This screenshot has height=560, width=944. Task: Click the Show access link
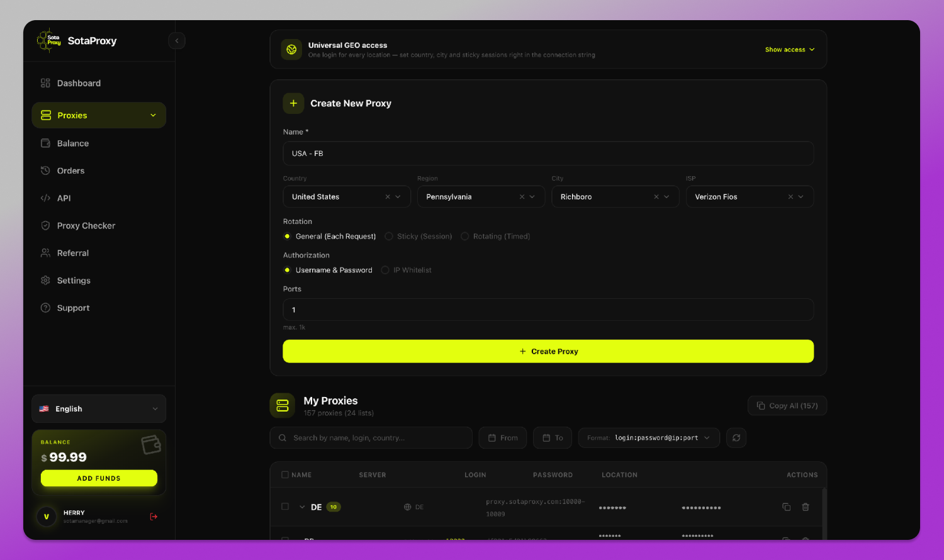click(x=790, y=50)
